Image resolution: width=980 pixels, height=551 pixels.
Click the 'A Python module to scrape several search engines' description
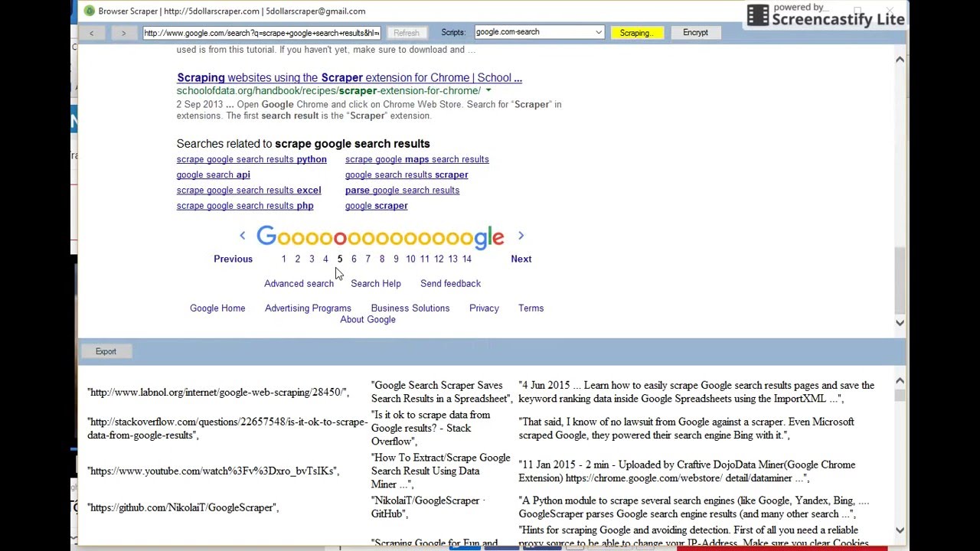pyautogui.click(x=694, y=507)
